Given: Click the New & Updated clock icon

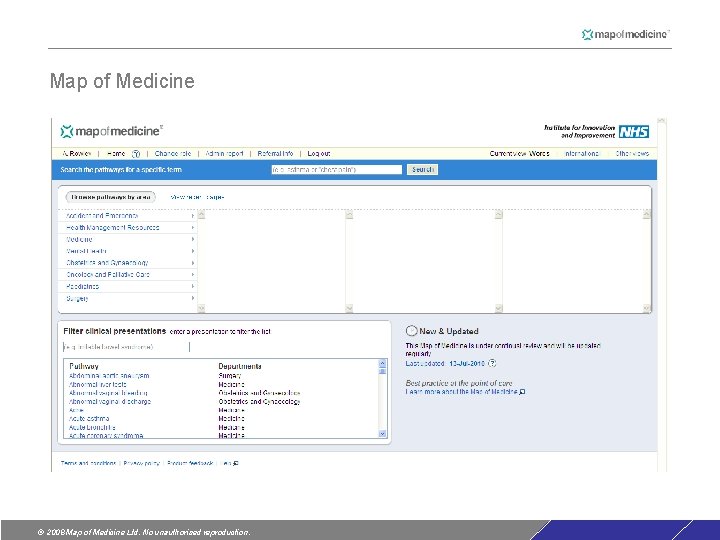Looking at the screenshot, I should 412,331.
